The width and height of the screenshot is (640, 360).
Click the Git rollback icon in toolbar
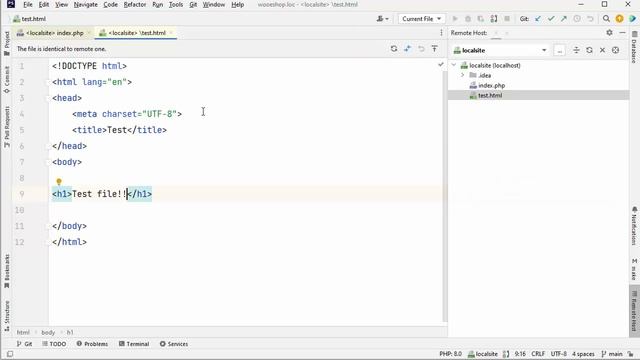(590, 19)
